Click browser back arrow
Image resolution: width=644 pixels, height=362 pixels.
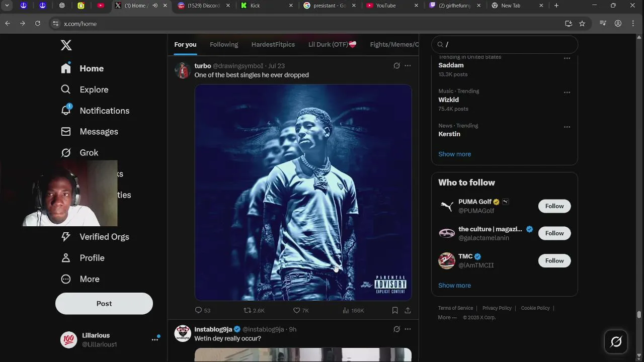pos(8,24)
